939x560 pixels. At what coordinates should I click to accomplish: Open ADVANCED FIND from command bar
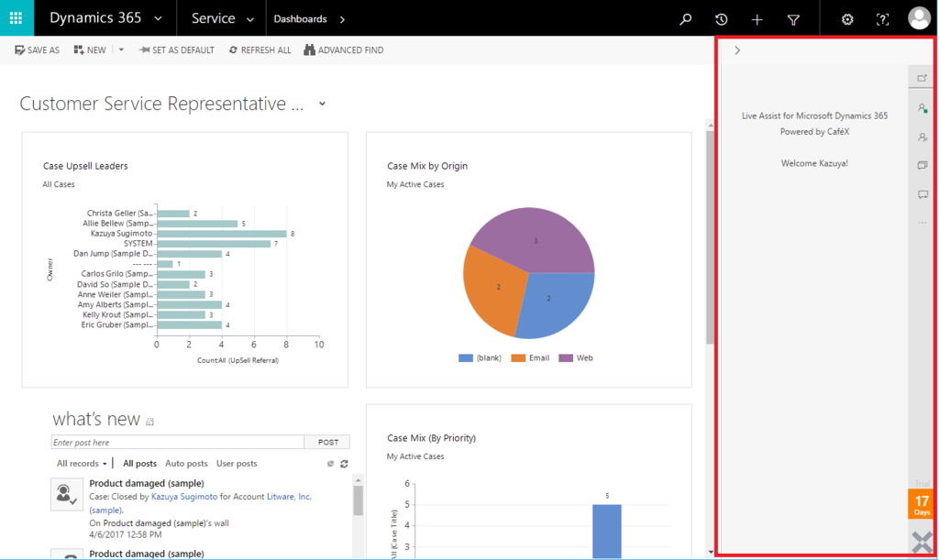click(344, 50)
